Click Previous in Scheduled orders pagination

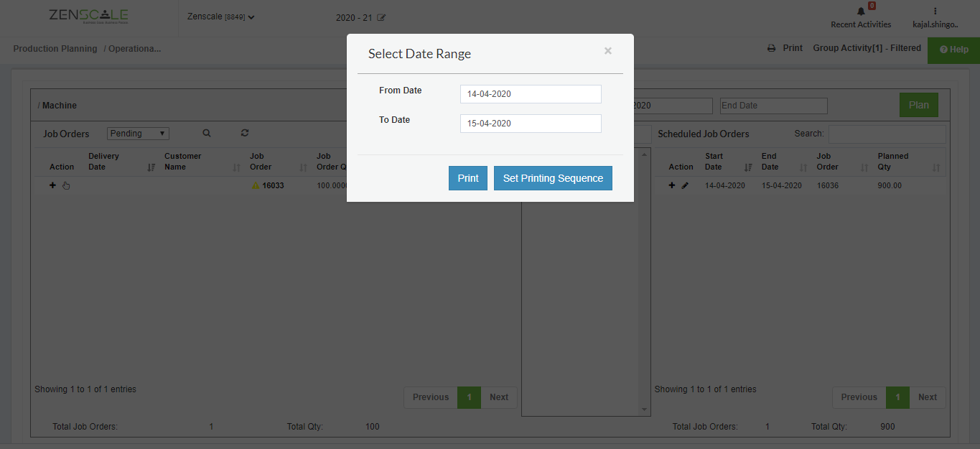[859, 397]
